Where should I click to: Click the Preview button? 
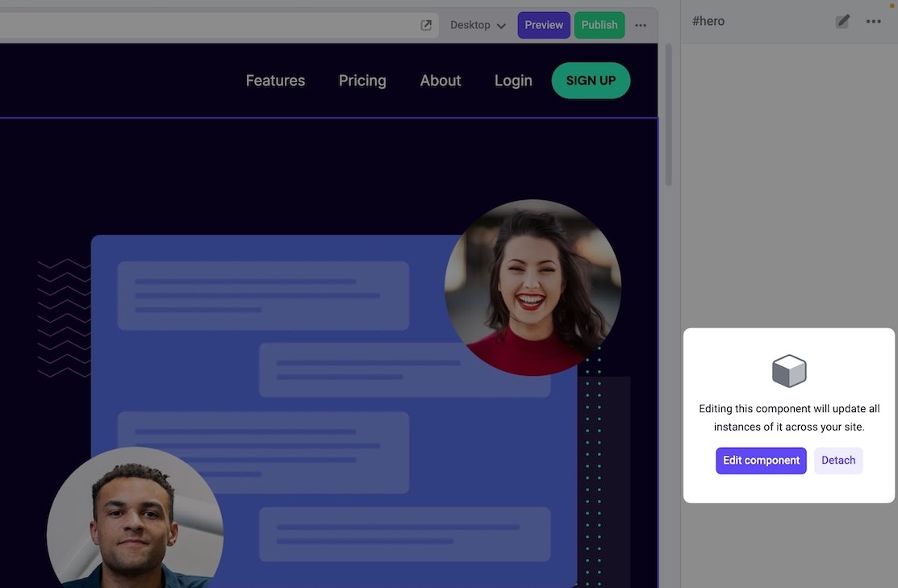[544, 25]
